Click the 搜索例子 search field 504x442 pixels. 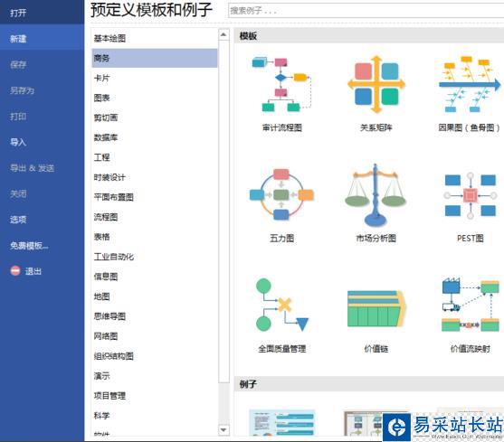(366, 11)
